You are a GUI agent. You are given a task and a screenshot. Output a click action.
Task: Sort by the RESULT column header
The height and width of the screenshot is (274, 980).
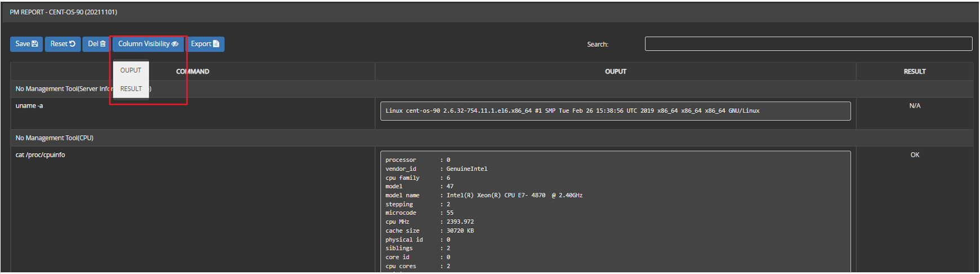[914, 72]
